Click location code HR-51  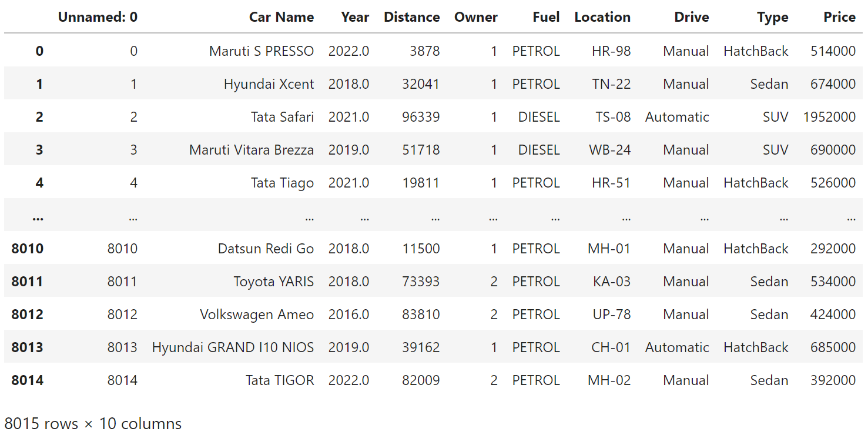(611, 183)
